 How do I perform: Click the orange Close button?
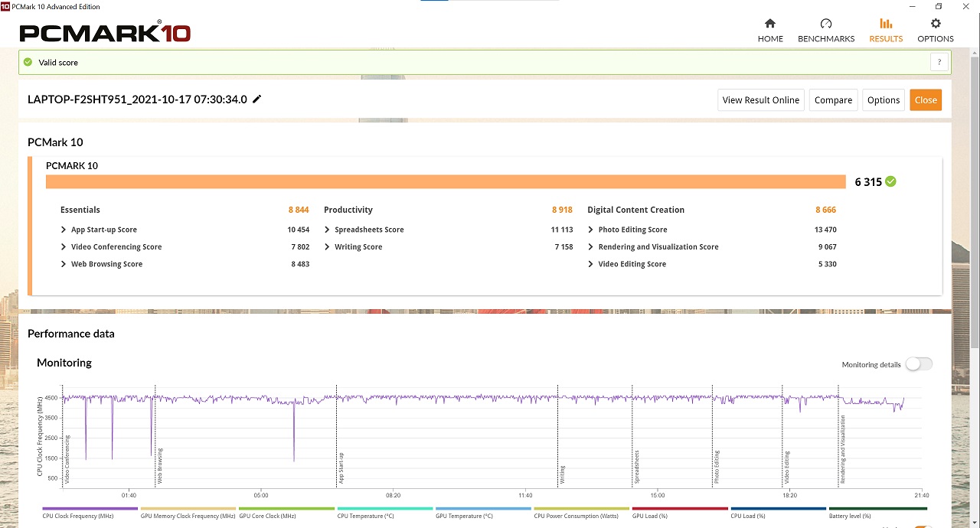pos(925,100)
